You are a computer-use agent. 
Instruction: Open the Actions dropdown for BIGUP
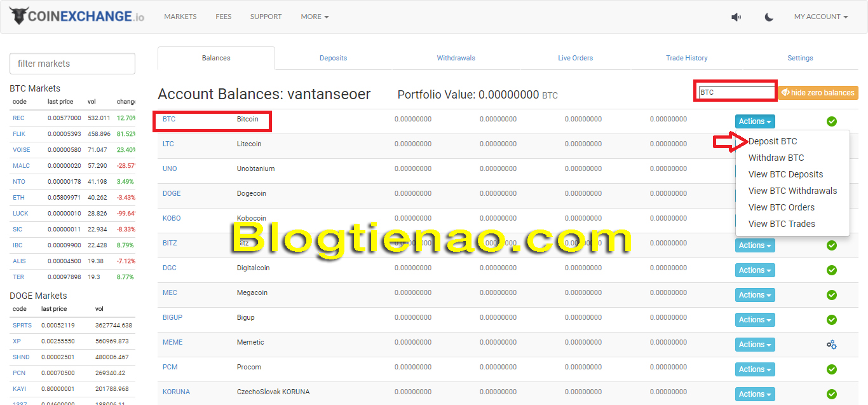(755, 320)
